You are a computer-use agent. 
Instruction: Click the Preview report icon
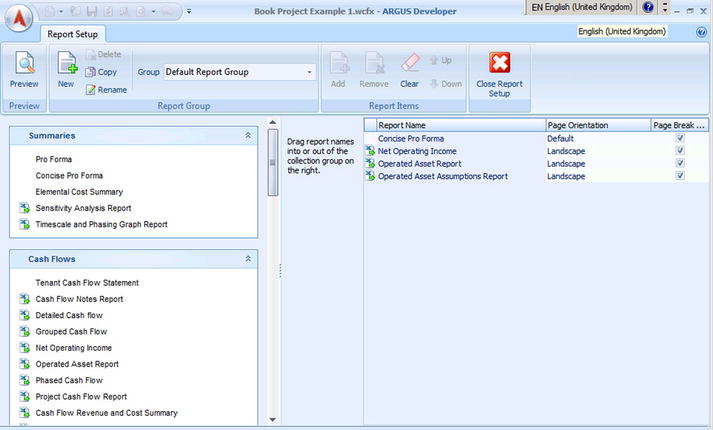[x=24, y=63]
